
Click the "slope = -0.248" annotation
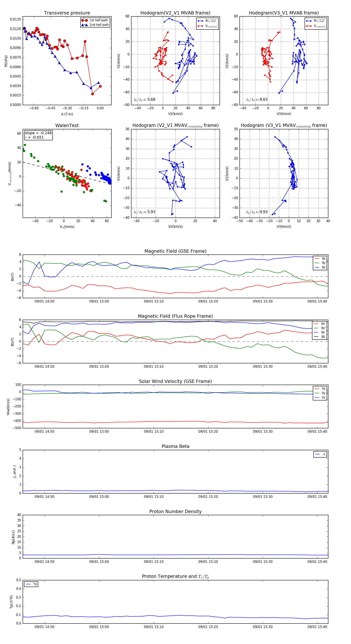(x=38, y=133)
